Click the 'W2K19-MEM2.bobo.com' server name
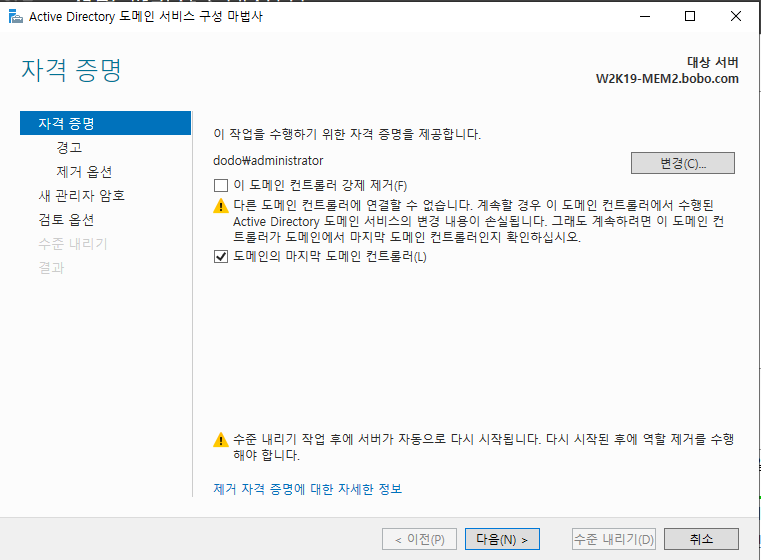 [667, 79]
